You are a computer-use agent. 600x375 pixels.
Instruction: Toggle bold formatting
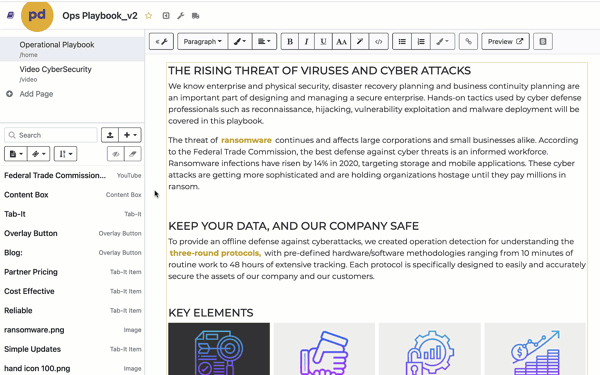point(290,41)
